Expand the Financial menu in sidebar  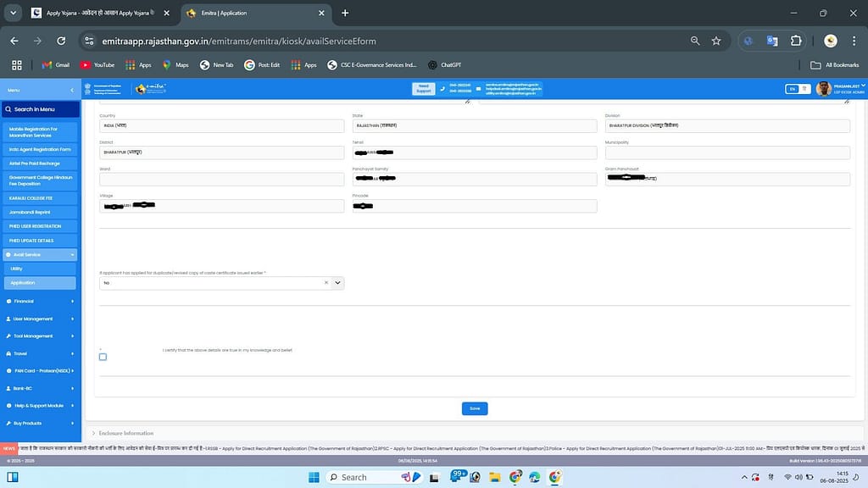pyautogui.click(x=41, y=301)
